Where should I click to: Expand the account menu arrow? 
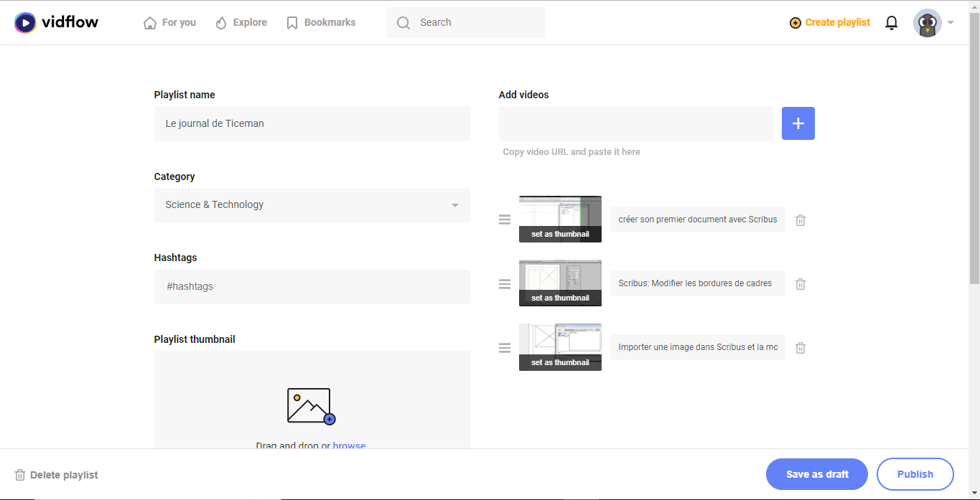(951, 23)
